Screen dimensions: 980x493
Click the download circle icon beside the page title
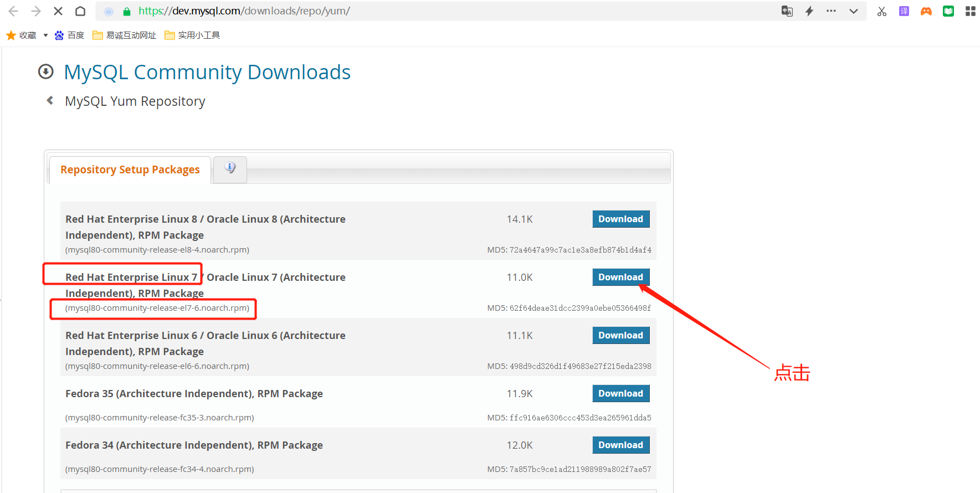(46, 71)
